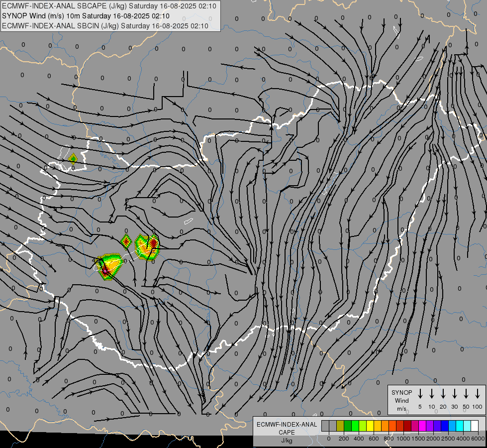Screen dimensions: 487x448
Task: Choose the pale cyan swatch after 4000 tick
Action: (x=467, y=426)
